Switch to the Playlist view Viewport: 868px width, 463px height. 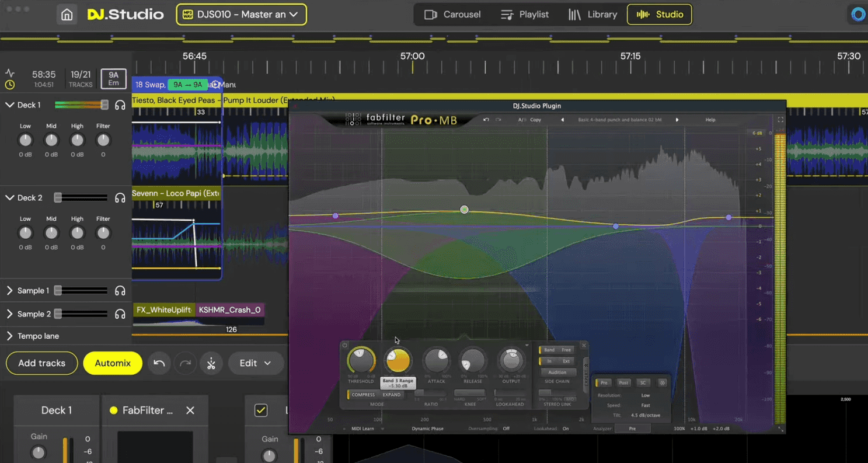[524, 14]
